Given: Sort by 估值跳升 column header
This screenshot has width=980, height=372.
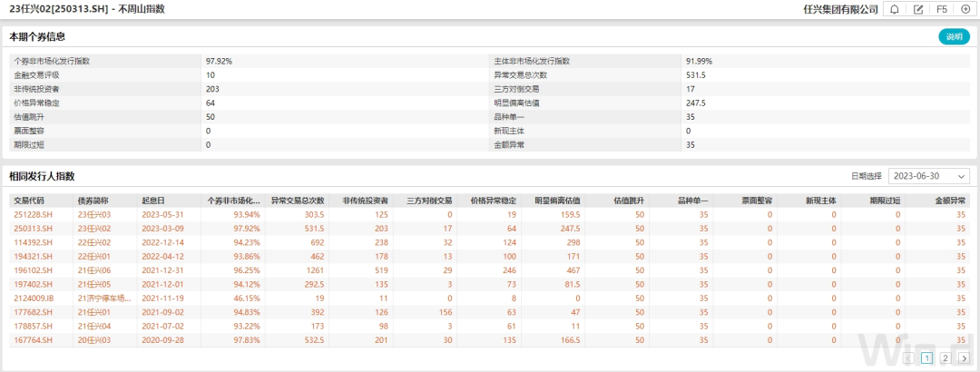Looking at the screenshot, I should click(630, 201).
